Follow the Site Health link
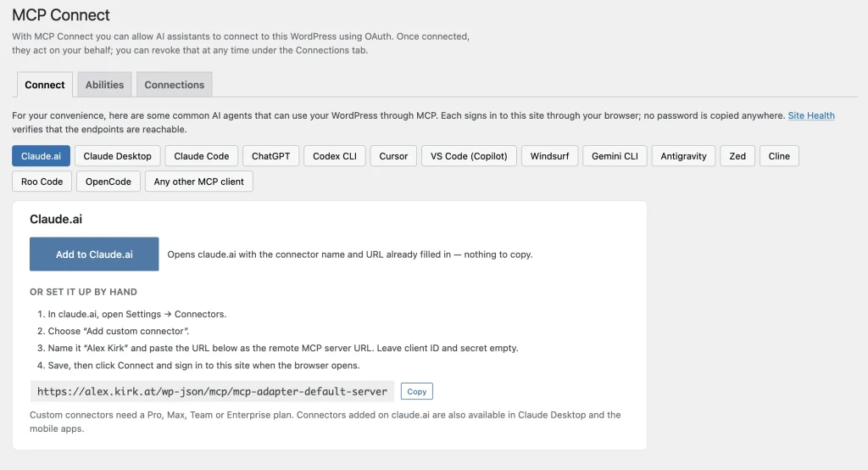The width and height of the screenshot is (868, 470). 811,115
